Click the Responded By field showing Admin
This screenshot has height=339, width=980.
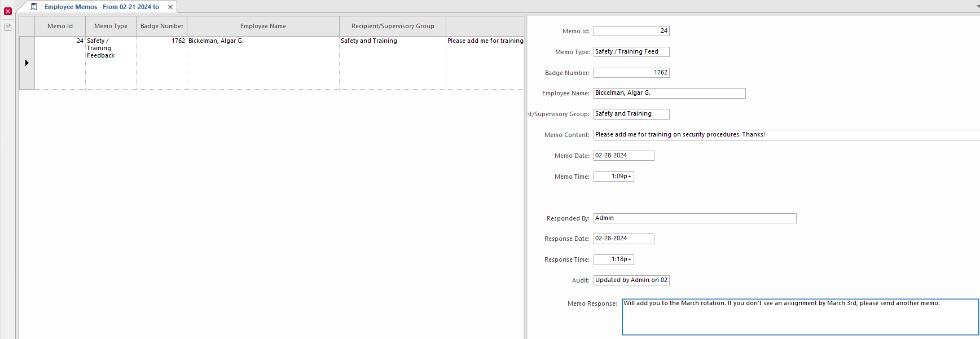point(695,218)
